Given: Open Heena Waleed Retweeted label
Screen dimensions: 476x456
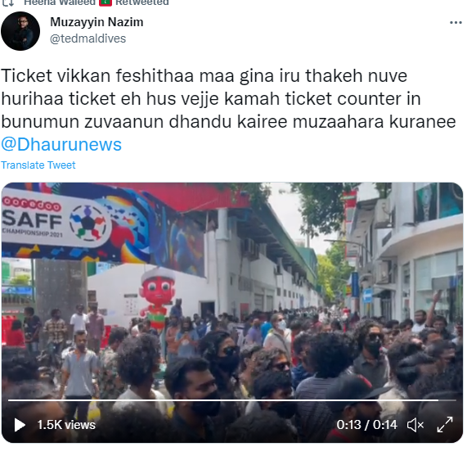Looking at the screenshot, I should pos(97,2).
